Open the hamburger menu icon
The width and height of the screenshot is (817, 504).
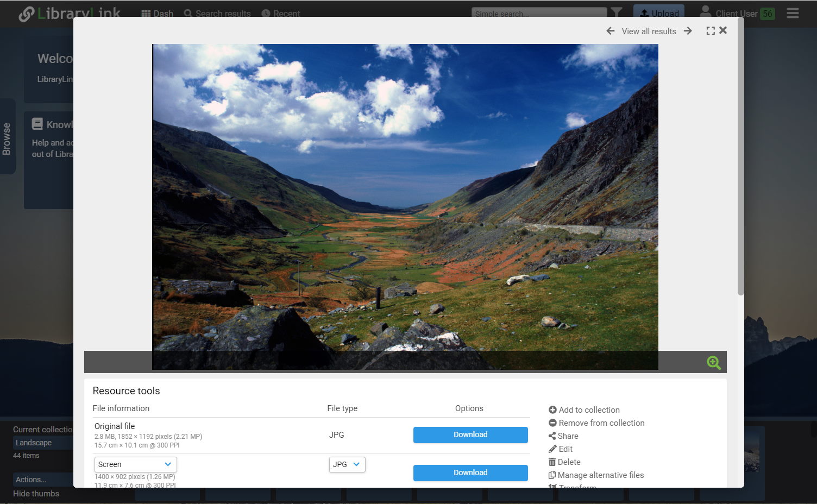tap(793, 13)
